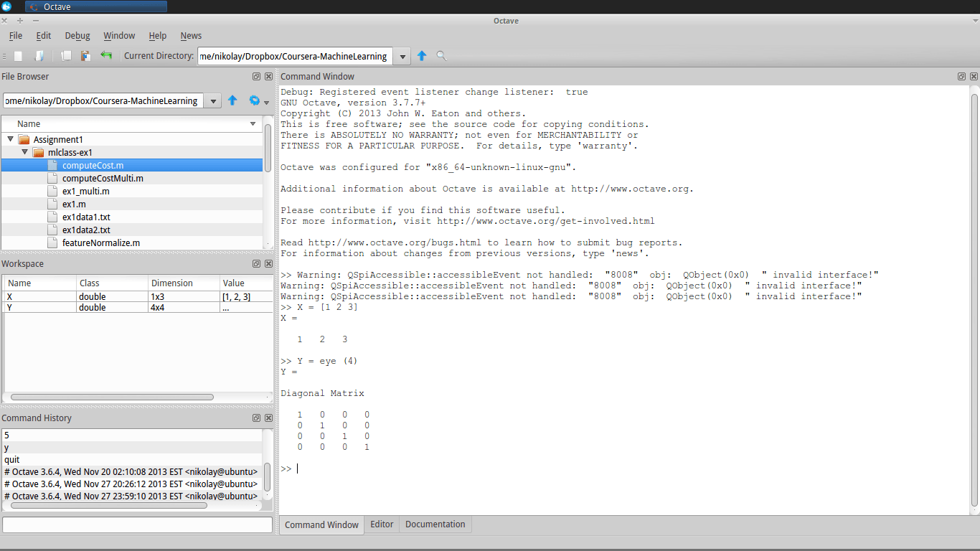The width and height of the screenshot is (980, 551).
Task: Open the News menu
Action: pos(191,35)
